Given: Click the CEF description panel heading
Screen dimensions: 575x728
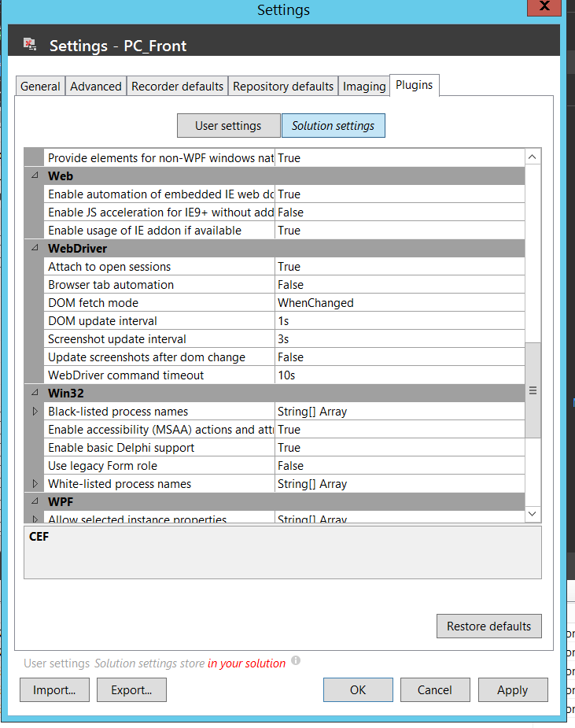Looking at the screenshot, I should [39, 537].
